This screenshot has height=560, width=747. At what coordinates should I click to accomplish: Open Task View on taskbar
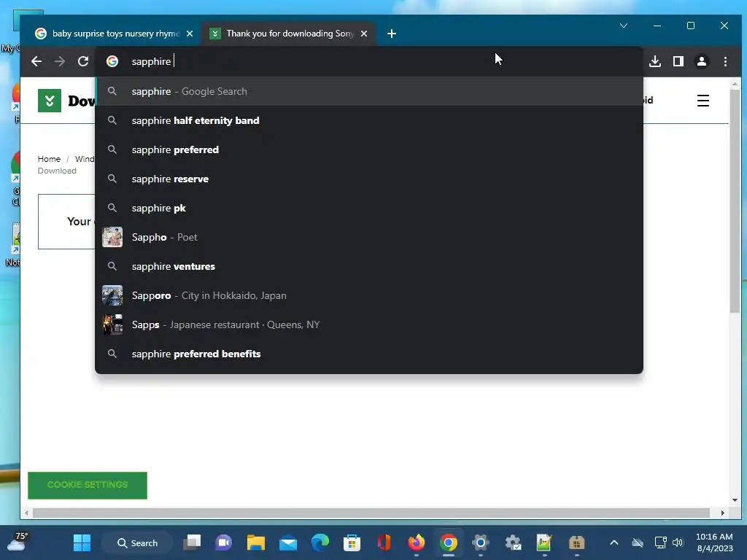click(x=192, y=542)
